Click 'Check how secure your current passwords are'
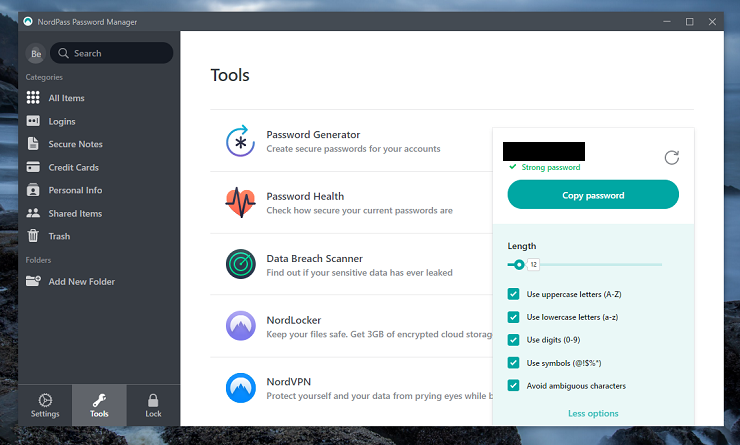The width and height of the screenshot is (740, 445). 359,210
